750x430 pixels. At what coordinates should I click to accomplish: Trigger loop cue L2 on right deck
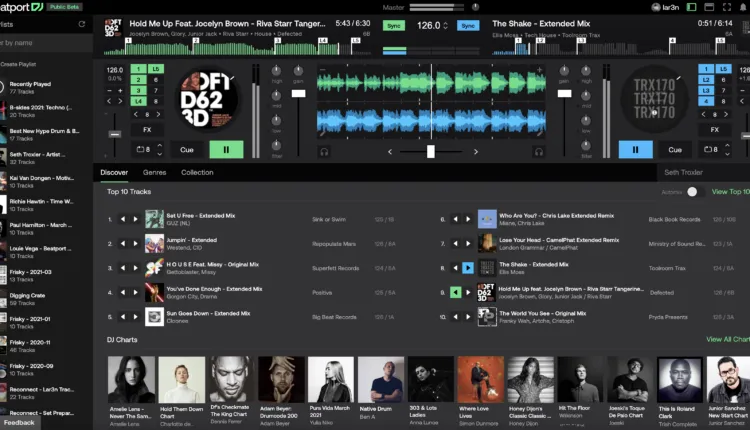tap(706, 80)
